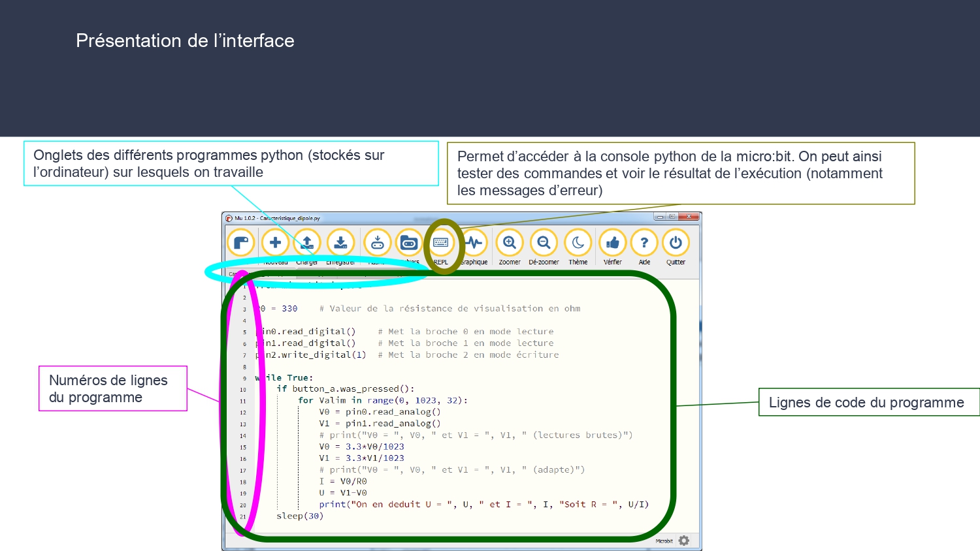This screenshot has width=980, height=551.
Task: Open a file using Charger icon
Action: click(x=306, y=243)
